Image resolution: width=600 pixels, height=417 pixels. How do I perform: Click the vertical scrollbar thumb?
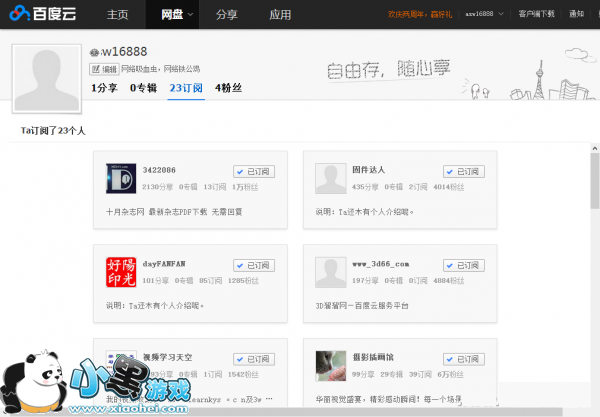click(595, 181)
